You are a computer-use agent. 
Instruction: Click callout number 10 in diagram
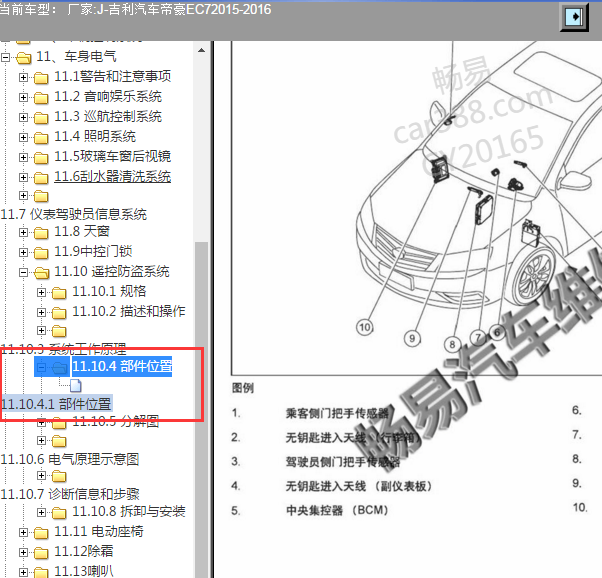point(365,328)
